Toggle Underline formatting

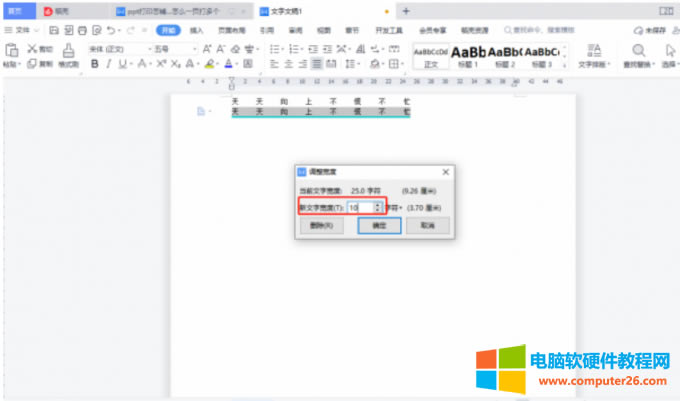click(x=123, y=64)
